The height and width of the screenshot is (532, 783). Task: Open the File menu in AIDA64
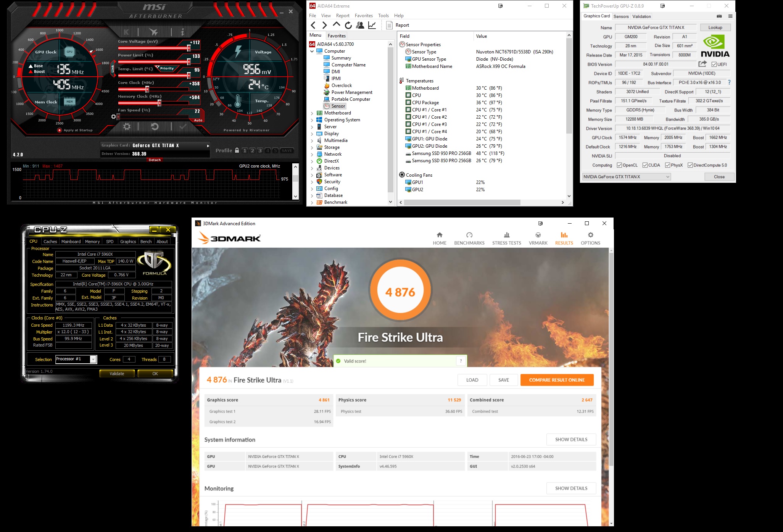[313, 16]
